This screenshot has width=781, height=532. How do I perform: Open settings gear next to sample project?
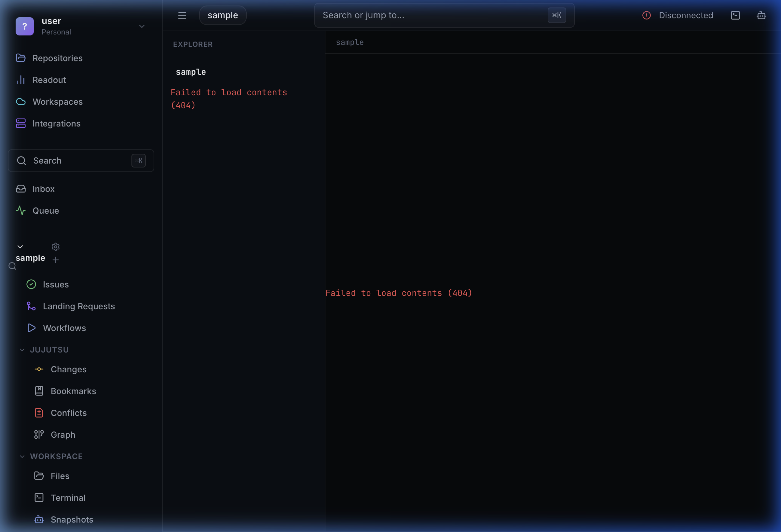[55, 246]
